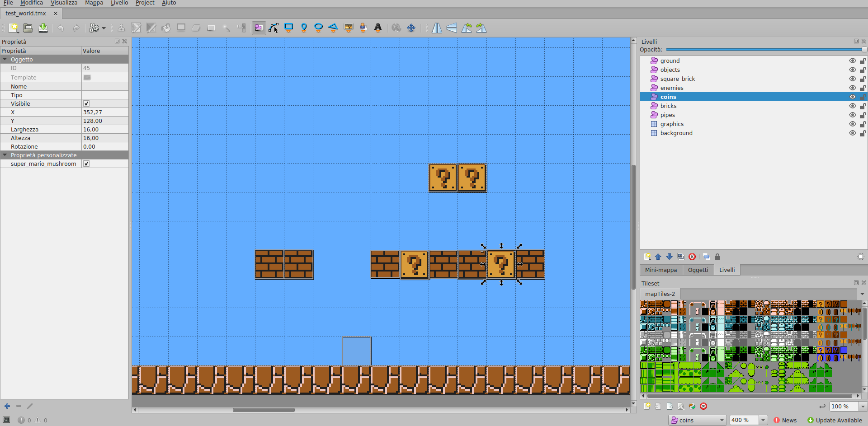Hide the square_brick layer via eye icon

853,79
